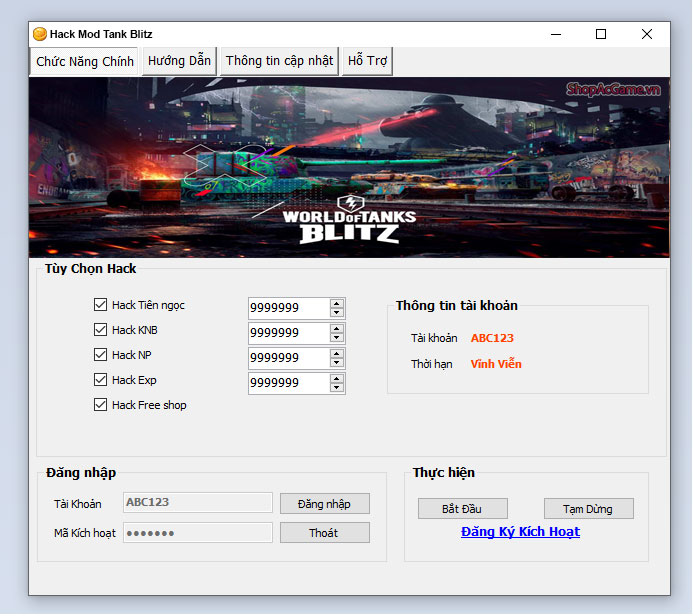This screenshot has width=693, height=616.
Task: Decrease the Hack Exp value with down arrow
Action: pos(337,388)
